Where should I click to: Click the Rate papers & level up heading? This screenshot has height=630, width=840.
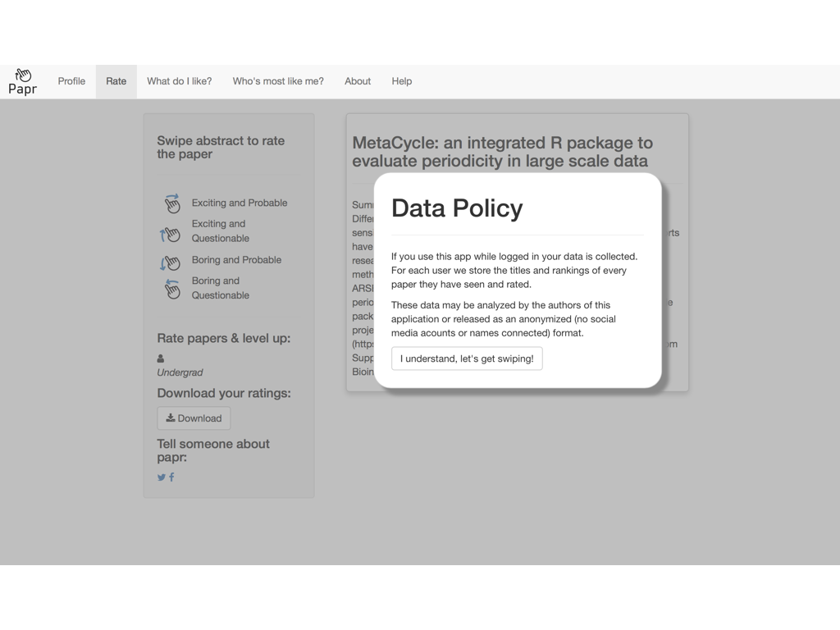[x=223, y=339]
